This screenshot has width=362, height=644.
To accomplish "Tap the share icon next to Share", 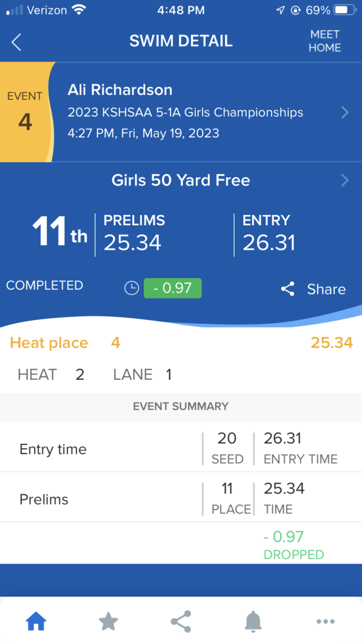I will [288, 289].
